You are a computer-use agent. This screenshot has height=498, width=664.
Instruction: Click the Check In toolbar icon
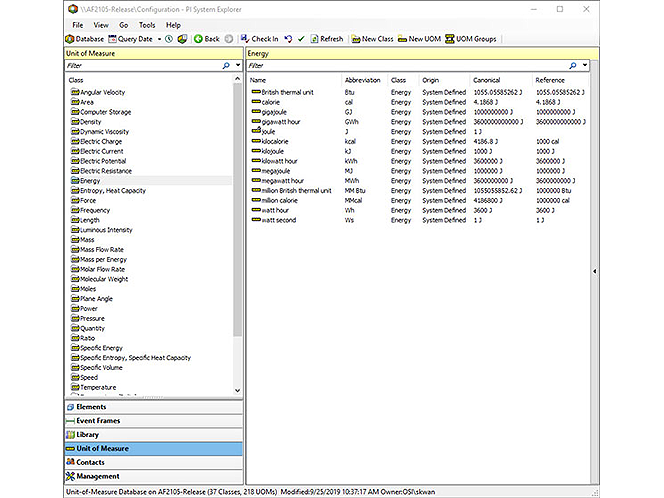pyautogui.click(x=245, y=39)
